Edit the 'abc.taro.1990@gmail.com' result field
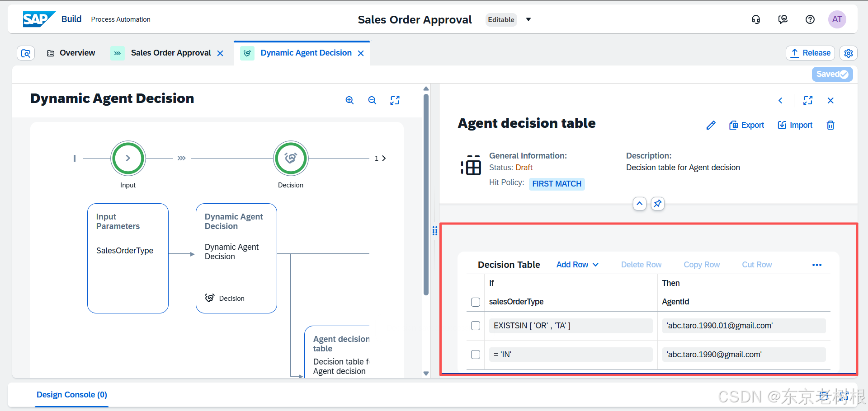The height and width of the screenshot is (411, 868). point(744,355)
